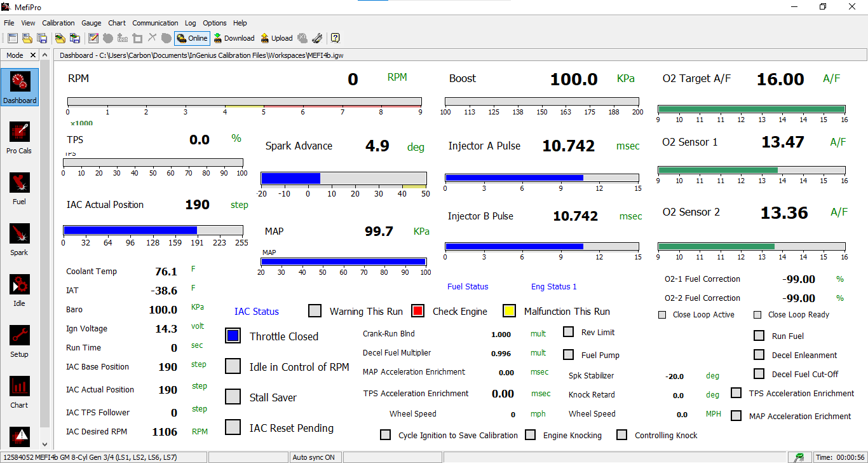Open the Idle mode panel
Image resolution: width=868 pixels, height=463 pixels.
(x=19, y=290)
